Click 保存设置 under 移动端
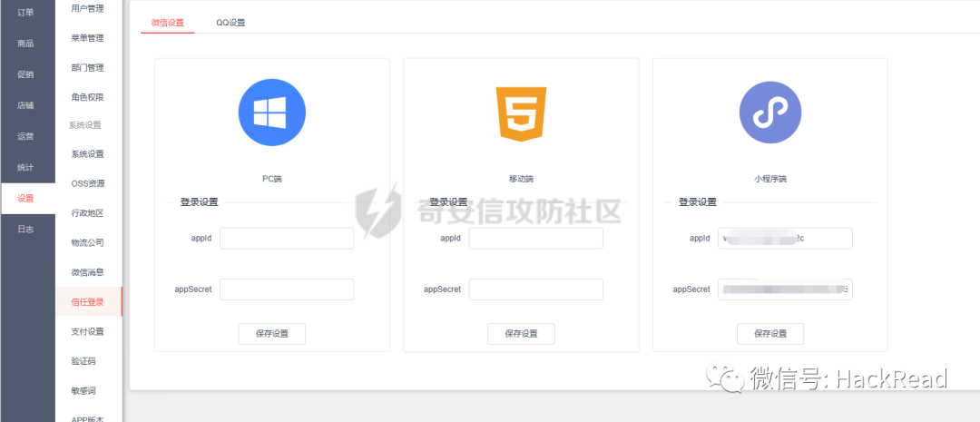The height and width of the screenshot is (422, 980). pyautogui.click(x=521, y=334)
